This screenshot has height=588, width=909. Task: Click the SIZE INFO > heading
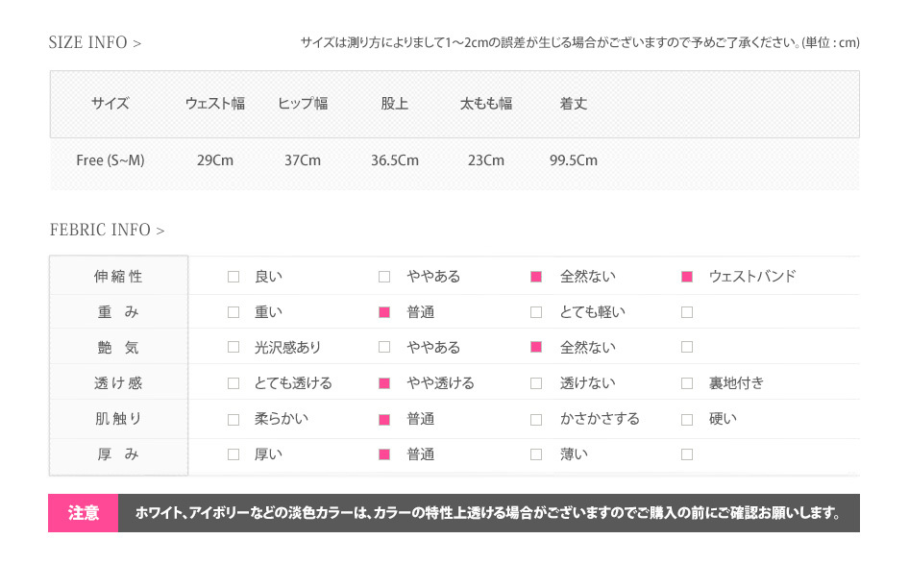pos(95,42)
